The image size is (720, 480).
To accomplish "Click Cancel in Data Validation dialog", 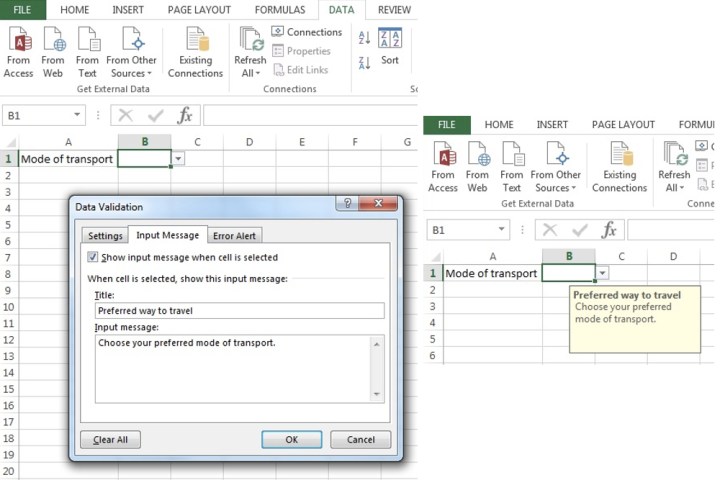I will (x=360, y=440).
